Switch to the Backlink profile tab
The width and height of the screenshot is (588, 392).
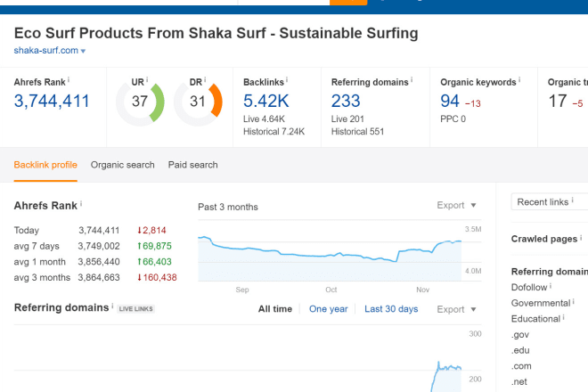45,165
